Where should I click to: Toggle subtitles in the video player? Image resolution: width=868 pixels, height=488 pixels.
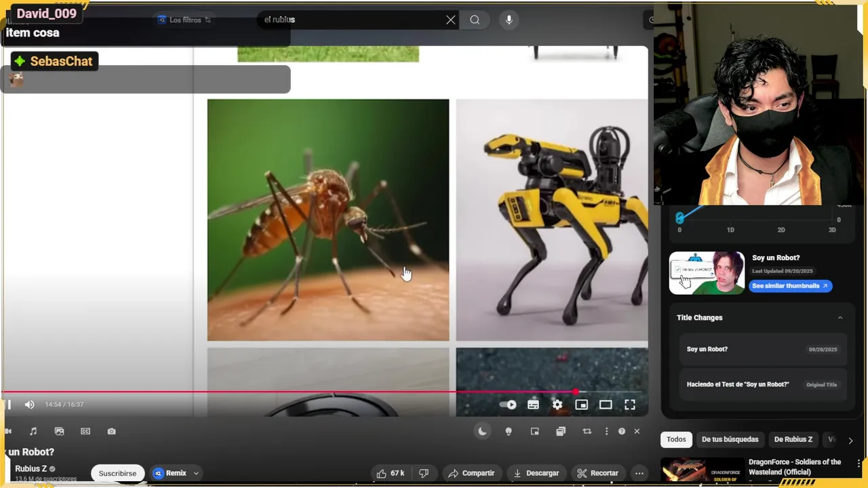(533, 405)
